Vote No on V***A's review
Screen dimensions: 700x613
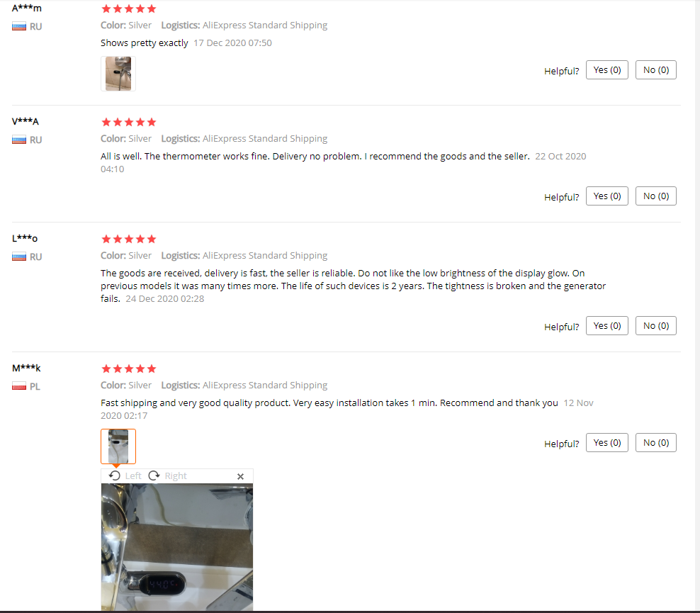point(656,196)
